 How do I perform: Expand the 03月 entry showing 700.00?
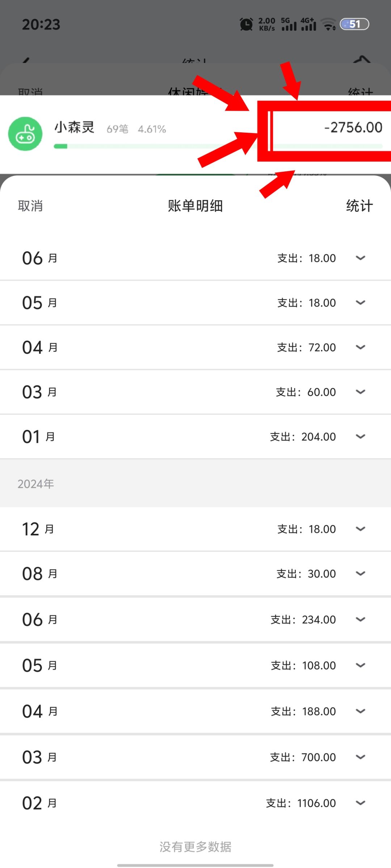[360, 757]
